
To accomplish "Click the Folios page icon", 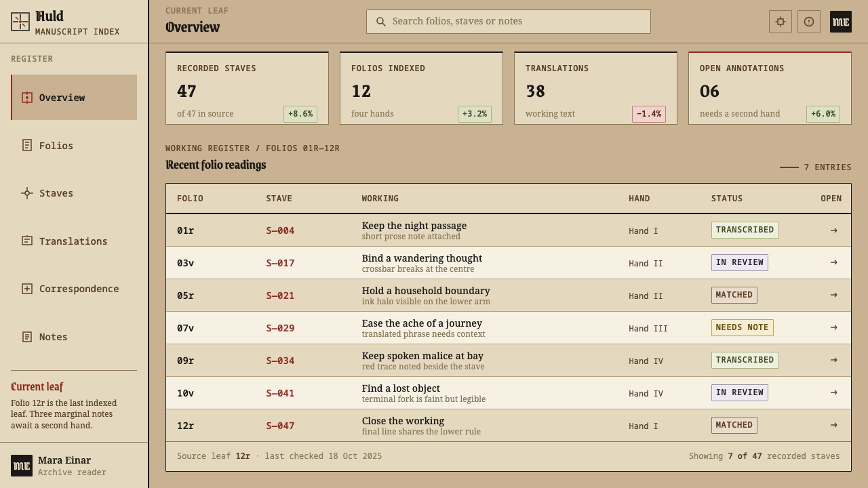I will tap(27, 145).
